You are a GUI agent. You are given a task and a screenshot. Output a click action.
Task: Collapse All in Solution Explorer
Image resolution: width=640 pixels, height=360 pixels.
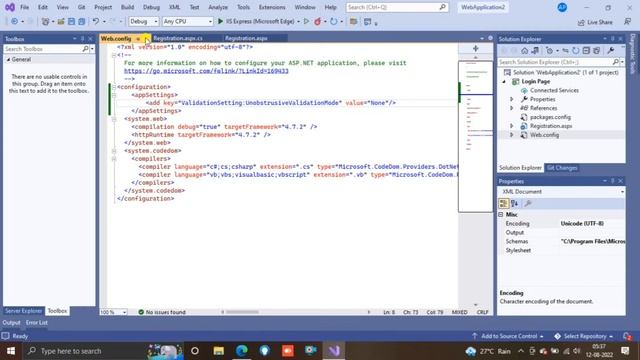[x=586, y=51]
